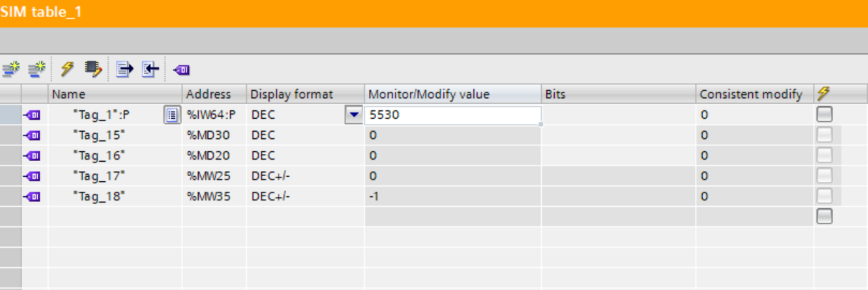Click the consistent modify cell for Tag_1:P

[754, 115]
